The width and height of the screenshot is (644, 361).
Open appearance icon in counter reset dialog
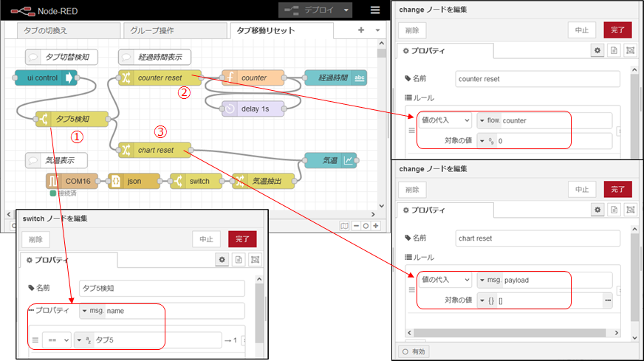point(630,50)
